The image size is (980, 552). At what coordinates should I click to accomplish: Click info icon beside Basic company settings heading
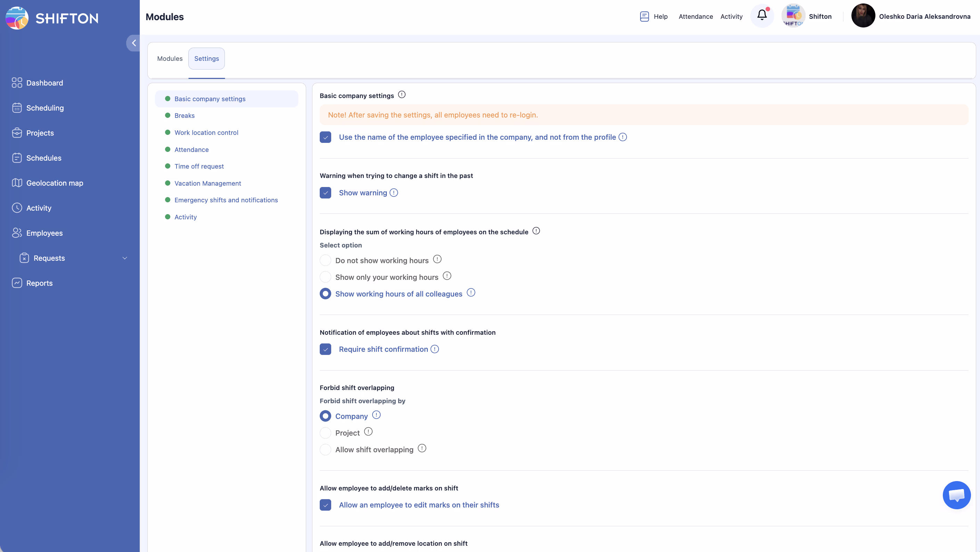(x=402, y=95)
